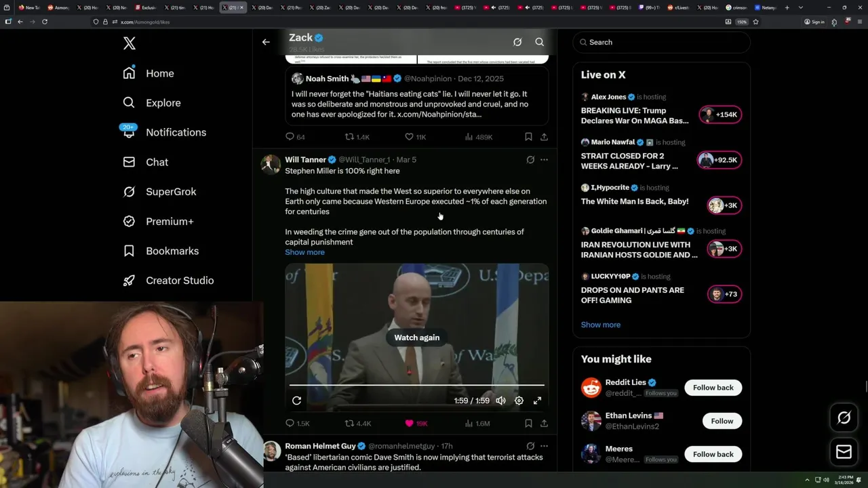The width and height of the screenshot is (868, 488).
Task: Open the taskbar clock
Action: click(844, 480)
